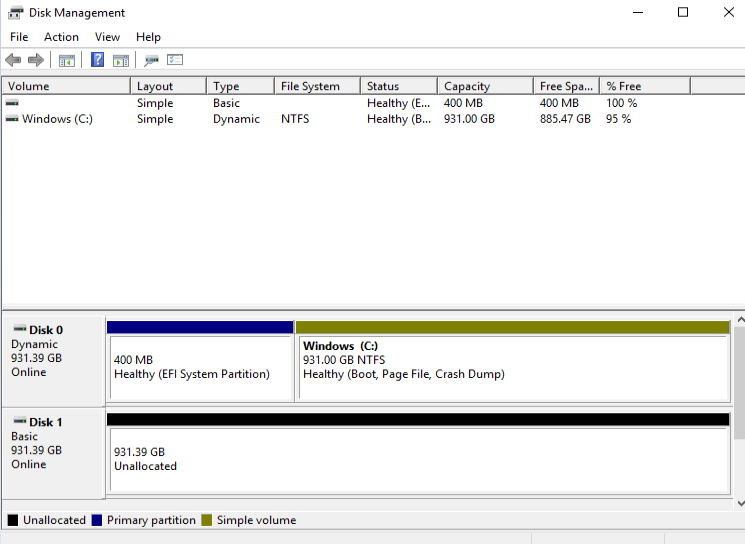Open the View menu
Image resolution: width=745 pixels, height=544 pixels.
(107, 37)
